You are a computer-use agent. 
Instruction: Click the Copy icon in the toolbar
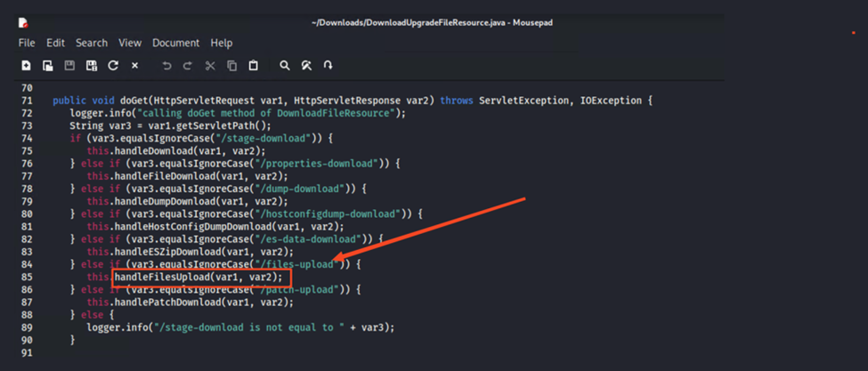[x=231, y=66]
